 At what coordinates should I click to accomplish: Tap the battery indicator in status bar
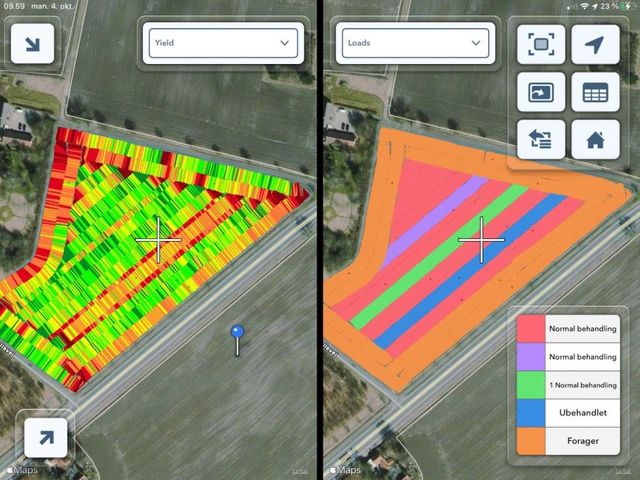[x=627, y=6]
